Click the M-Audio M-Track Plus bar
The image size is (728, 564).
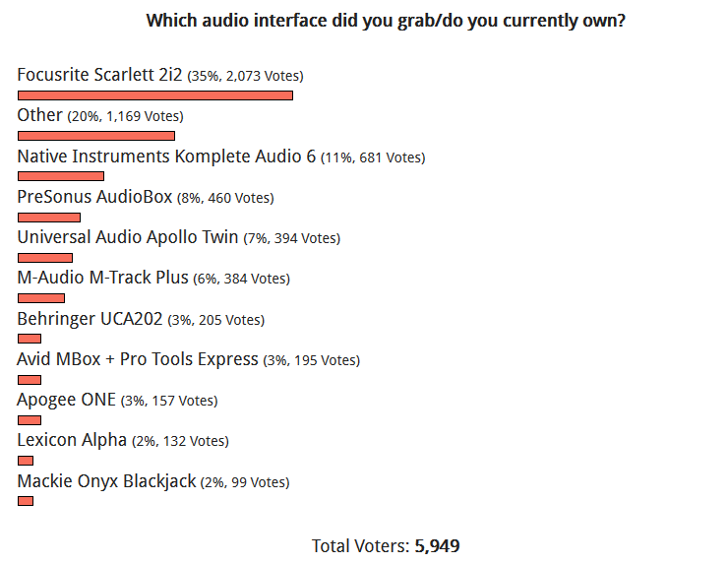pos(41,298)
